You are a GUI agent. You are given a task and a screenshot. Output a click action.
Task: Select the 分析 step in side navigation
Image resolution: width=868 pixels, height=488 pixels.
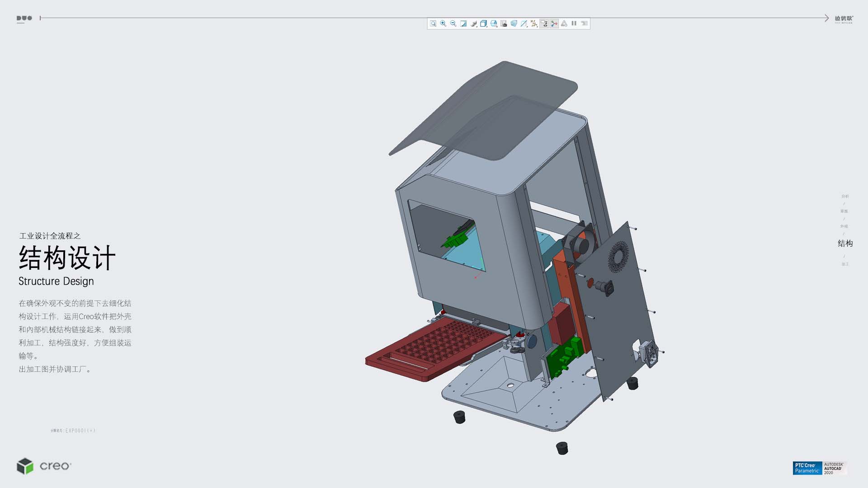845,196
